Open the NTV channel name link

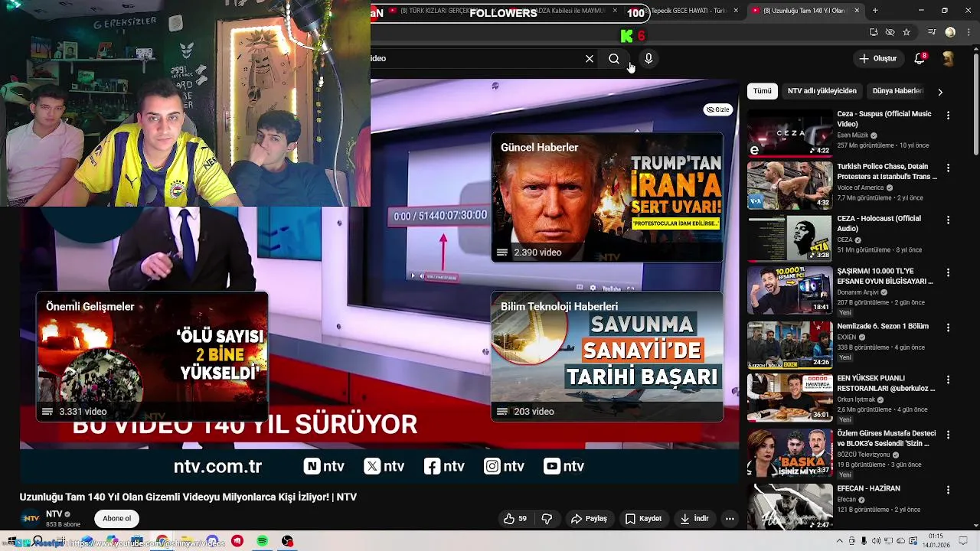54,514
